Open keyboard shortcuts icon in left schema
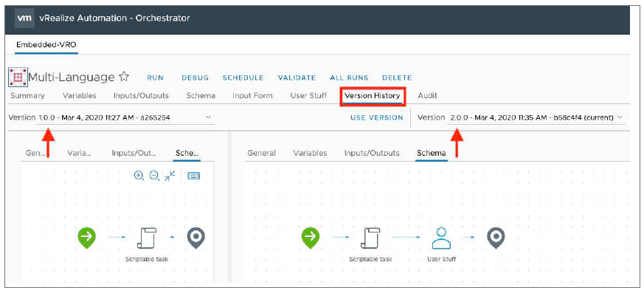644x296 pixels. 193,176
